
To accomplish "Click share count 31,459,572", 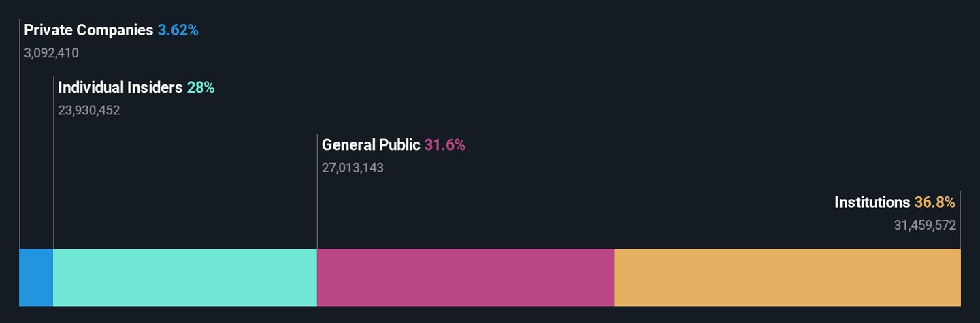I will coord(926,225).
